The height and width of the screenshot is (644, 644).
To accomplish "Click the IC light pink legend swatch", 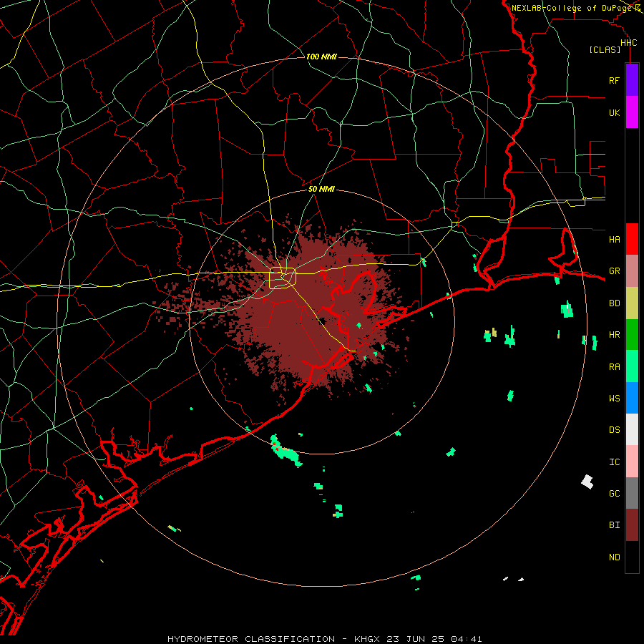I will pos(632,462).
